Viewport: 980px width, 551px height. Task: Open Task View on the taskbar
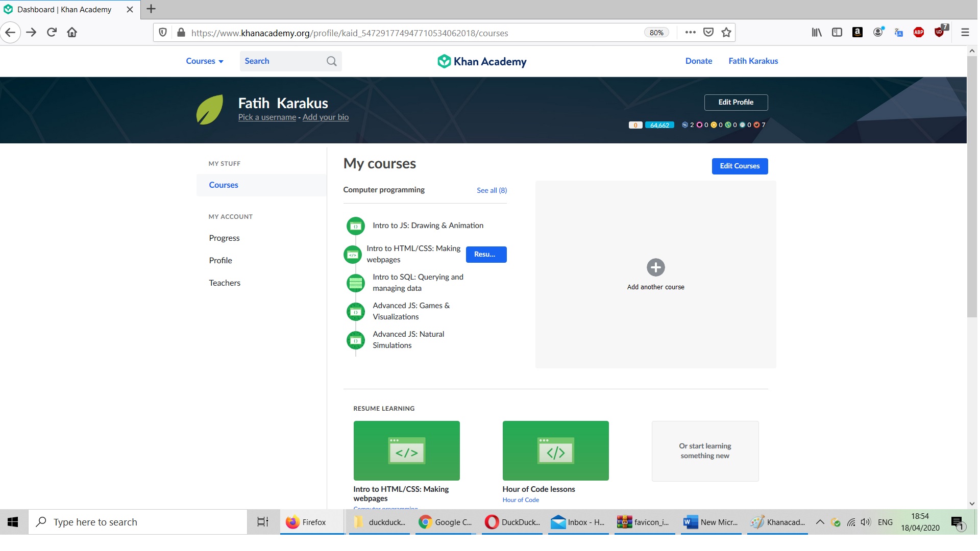click(263, 522)
